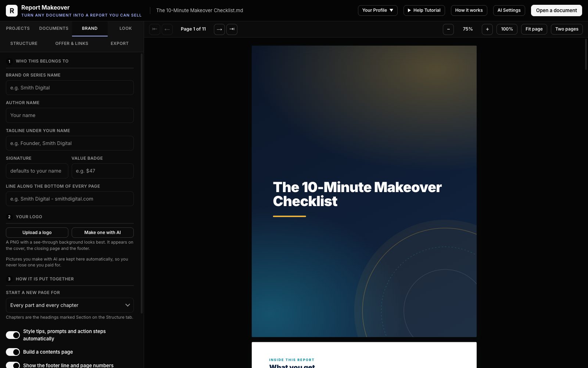Play the Help Tutorial
Image resolution: width=588 pixels, height=368 pixels.
coord(424,10)
